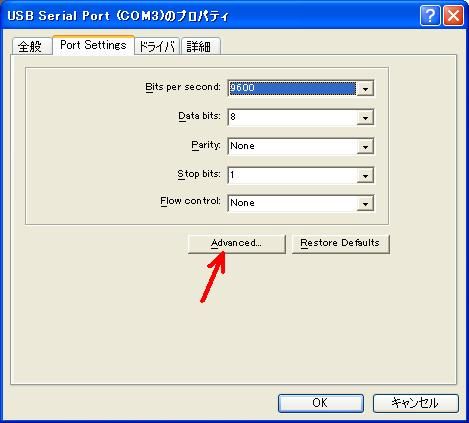Image resolution: width=469 pixels, height=423 pixels.
Task: Expand Data bits dropdown arrow
Action: click(365, 117)
